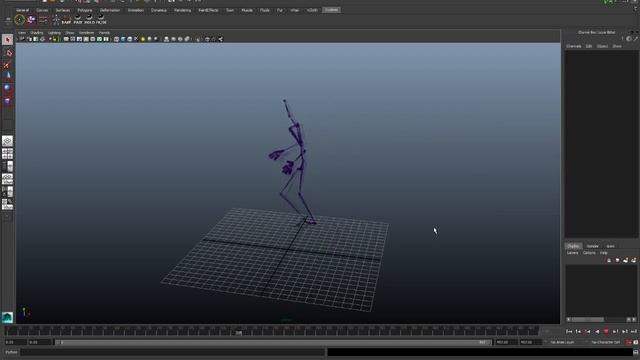Click the human skeleton shelf icon

click(56, 20)
